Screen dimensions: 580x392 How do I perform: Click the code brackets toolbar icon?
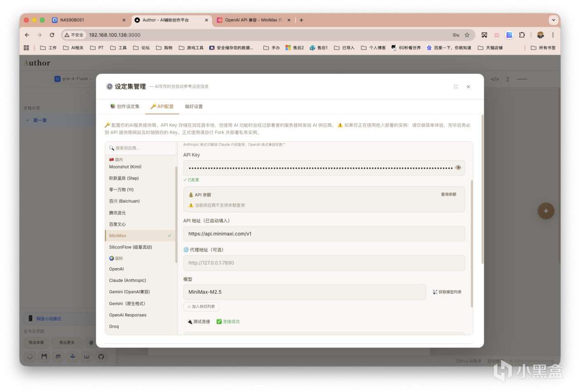coord(495,79)
